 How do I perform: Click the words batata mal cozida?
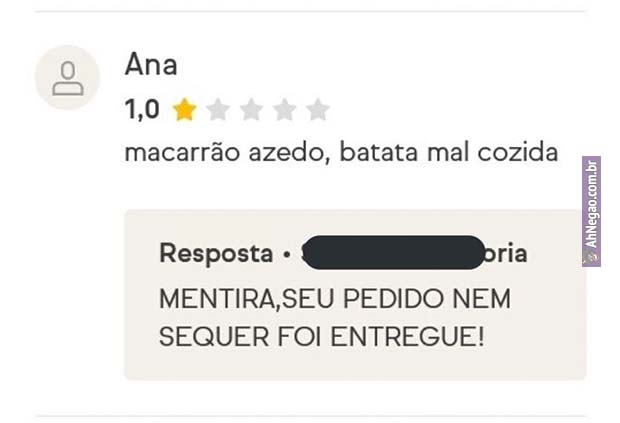coord(449,152)
